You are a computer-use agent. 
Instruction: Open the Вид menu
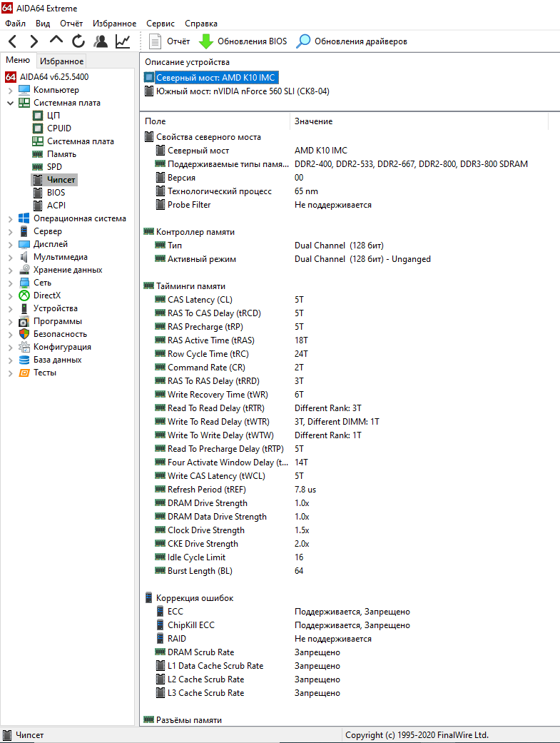[43, 24]
